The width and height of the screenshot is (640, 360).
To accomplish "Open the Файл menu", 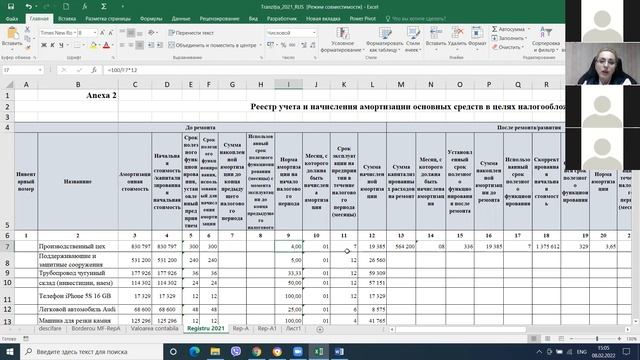I will click(12, 19).
